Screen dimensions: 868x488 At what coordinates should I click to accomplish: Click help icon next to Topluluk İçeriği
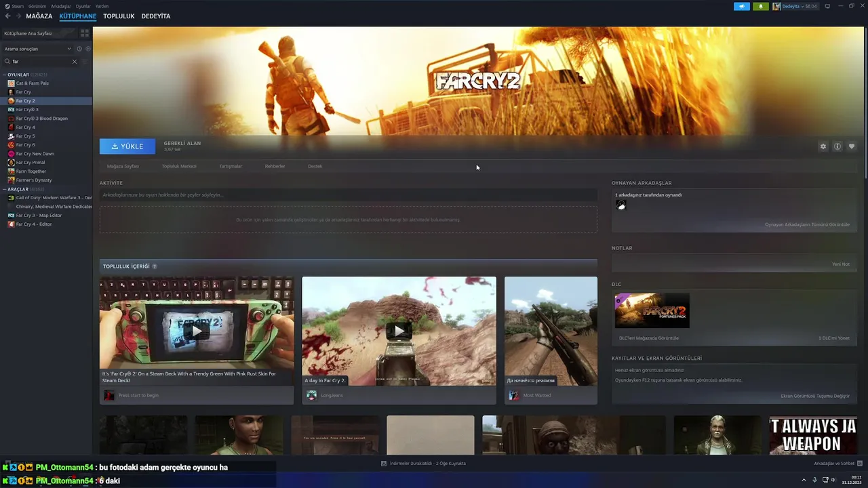(155, 266)
